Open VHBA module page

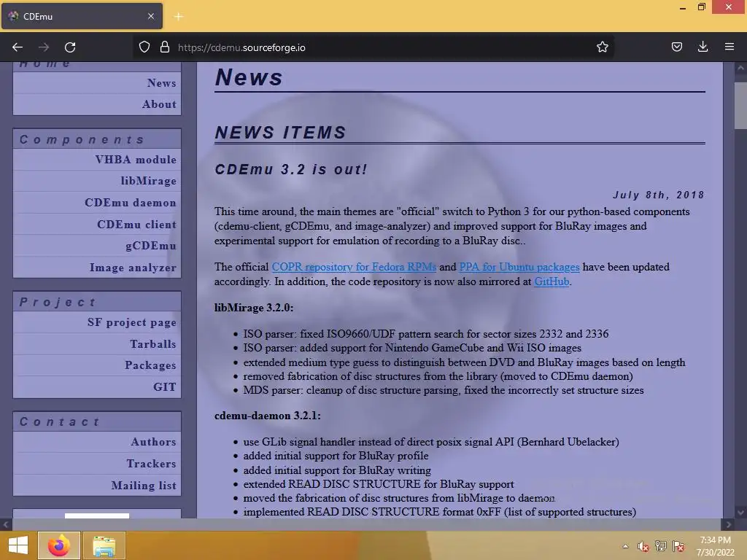click(136, 160)
